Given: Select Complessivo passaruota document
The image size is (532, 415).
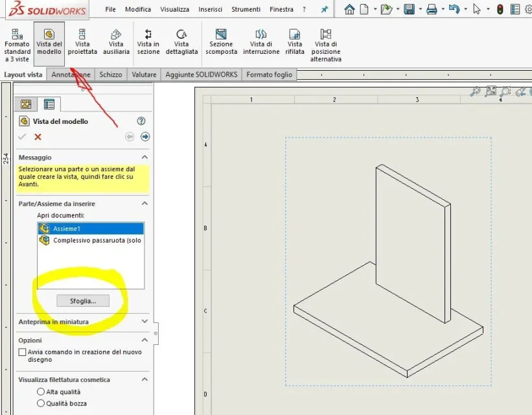Looking at the screenshot, I should tap(91, 240).
